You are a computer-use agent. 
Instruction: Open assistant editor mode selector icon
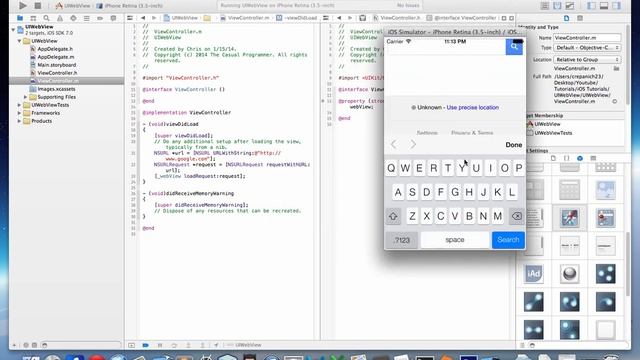362,18
